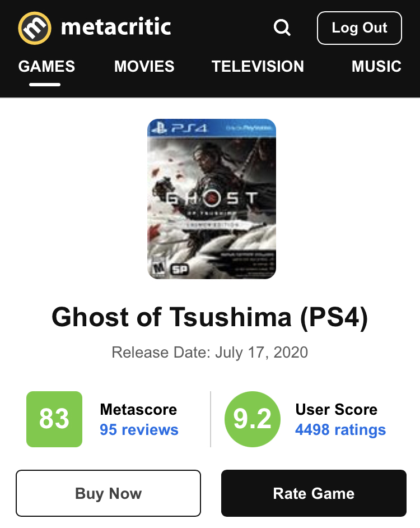View the 4498 ratings link

coord(340,430)
